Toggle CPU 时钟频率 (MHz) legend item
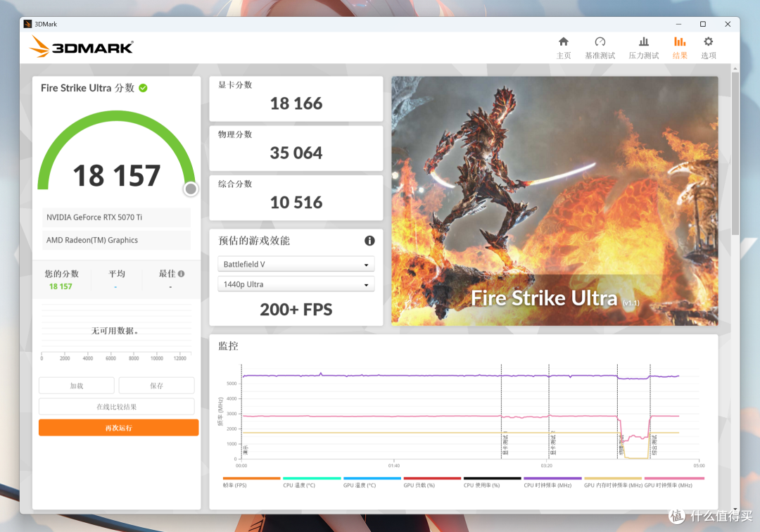This screenshot has width=760, height=532. pos(552,483)
